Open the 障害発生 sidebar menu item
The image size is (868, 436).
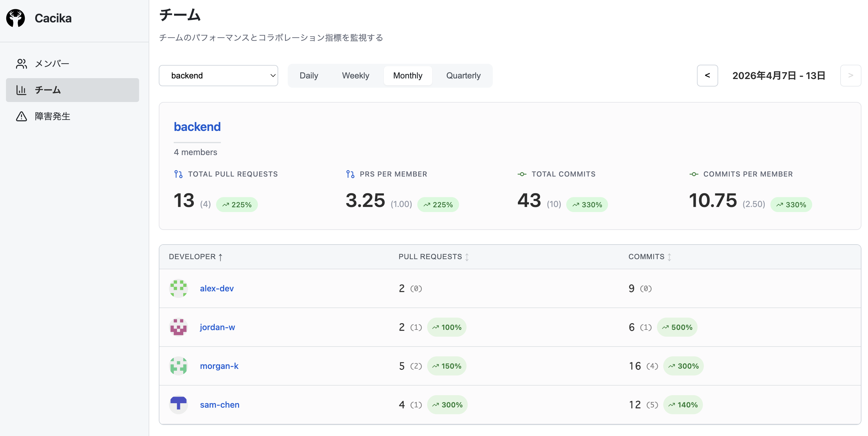[x=52, y=116]
